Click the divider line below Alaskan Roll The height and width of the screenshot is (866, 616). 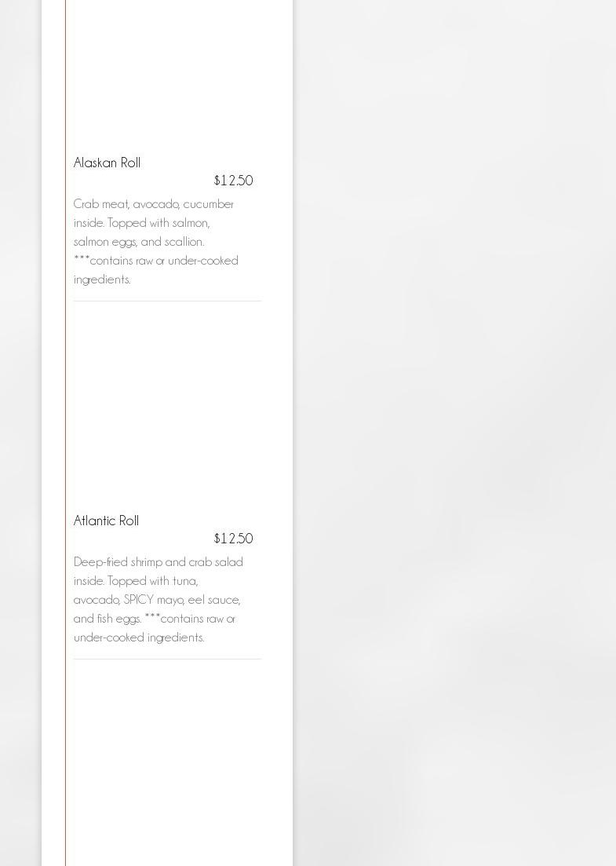click(167, 301)
